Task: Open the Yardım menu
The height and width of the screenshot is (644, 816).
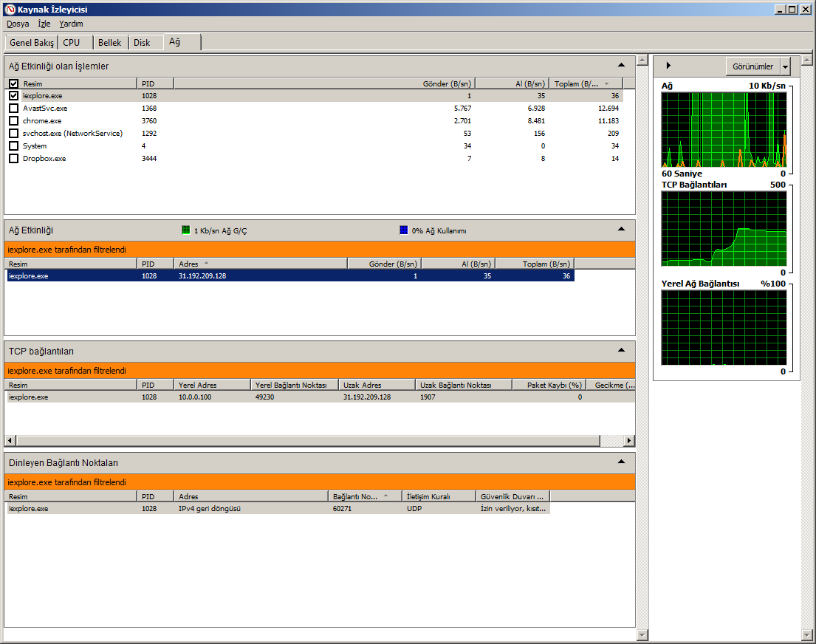Action: coord(72,24)
